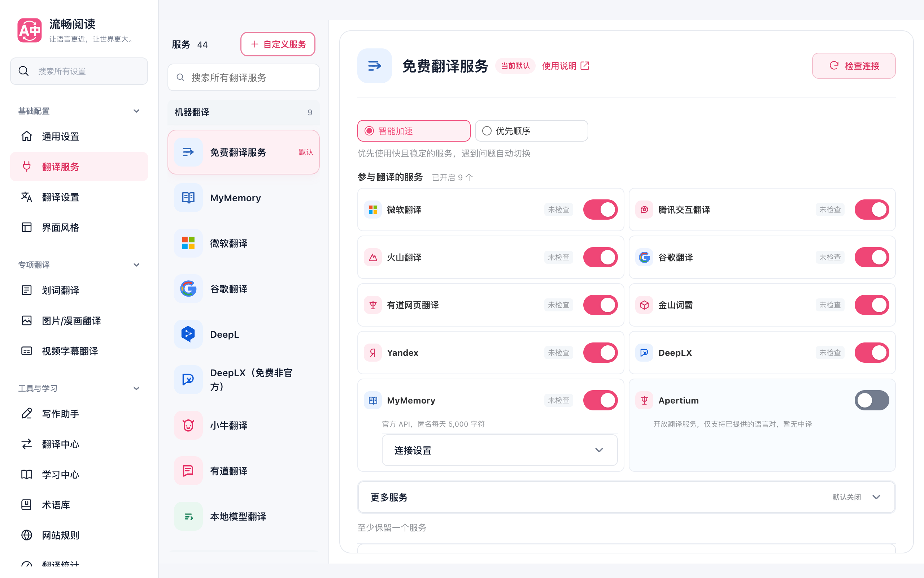Click the Yandex Я icon
Image resolution: width=924 pixels, height=578 pixels.
373,353
